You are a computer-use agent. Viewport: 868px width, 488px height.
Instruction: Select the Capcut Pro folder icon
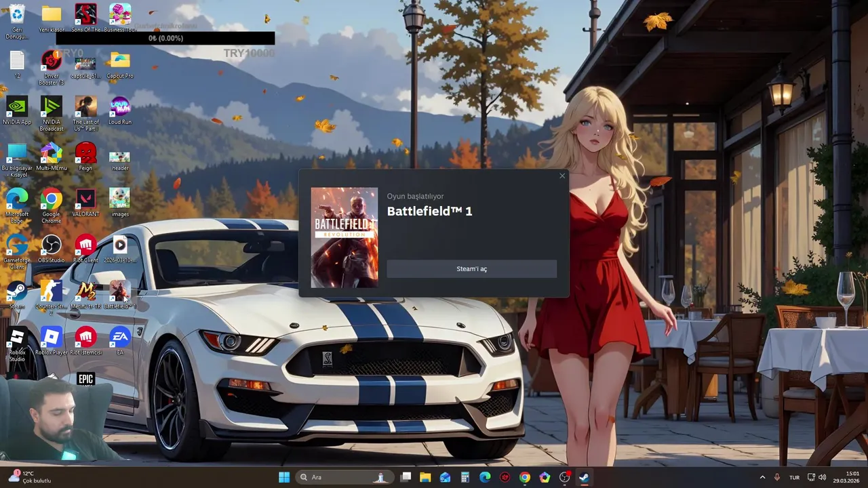pyautogui.click(x=120, y=65)
